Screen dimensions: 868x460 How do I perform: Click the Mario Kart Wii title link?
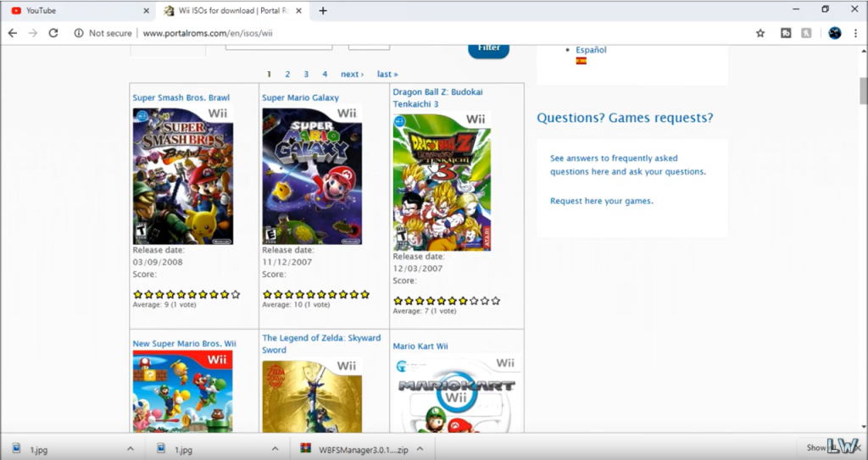(420, 346)
